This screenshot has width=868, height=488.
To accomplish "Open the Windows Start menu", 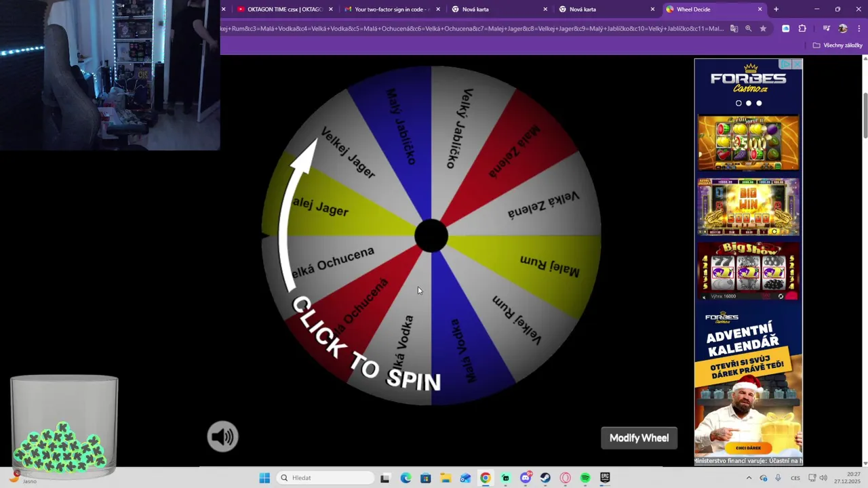I will tap(264, 478).
